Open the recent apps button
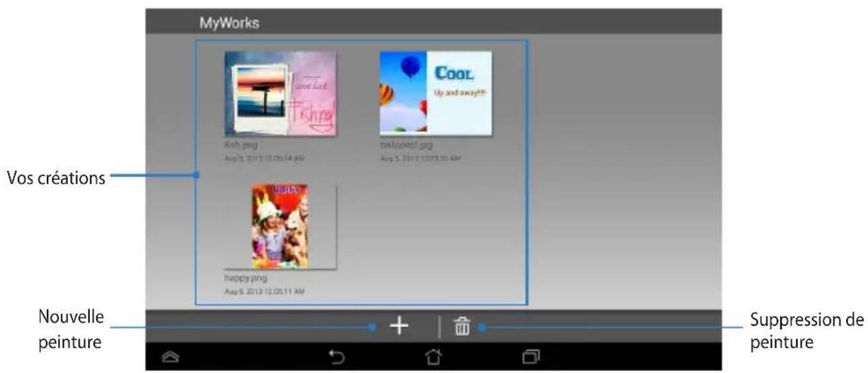 click(x=531, y=356)
